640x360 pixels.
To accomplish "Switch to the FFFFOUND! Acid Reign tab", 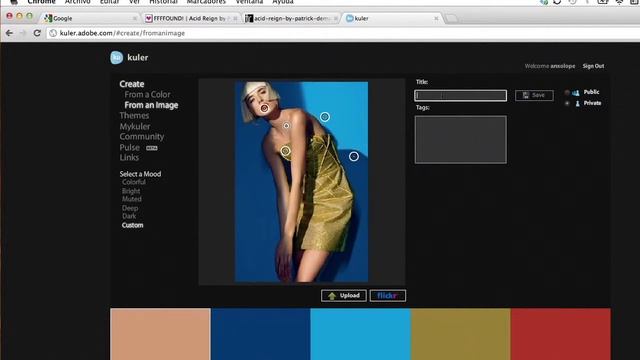I will (191, 18).
